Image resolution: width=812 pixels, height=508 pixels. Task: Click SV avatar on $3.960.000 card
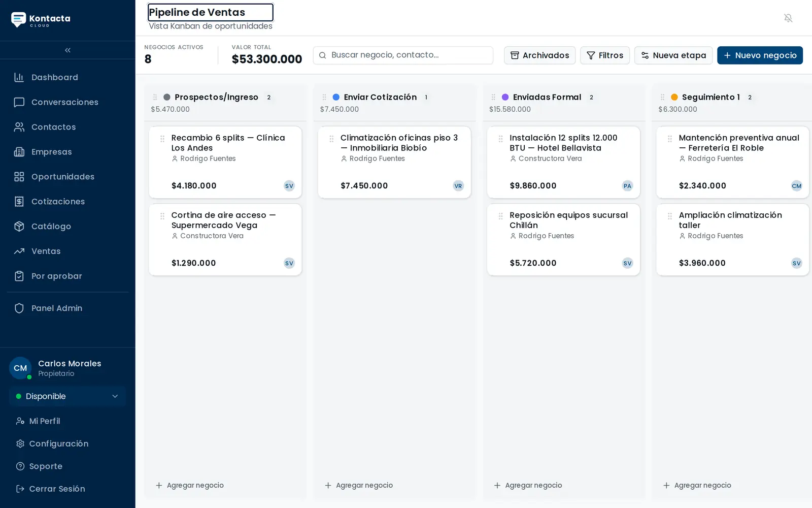(x=797, y=263)
